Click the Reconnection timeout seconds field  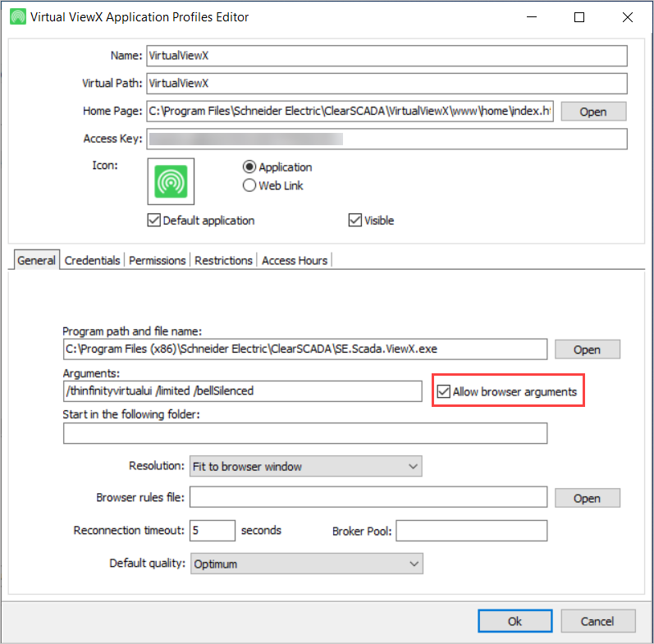[212, 531]
